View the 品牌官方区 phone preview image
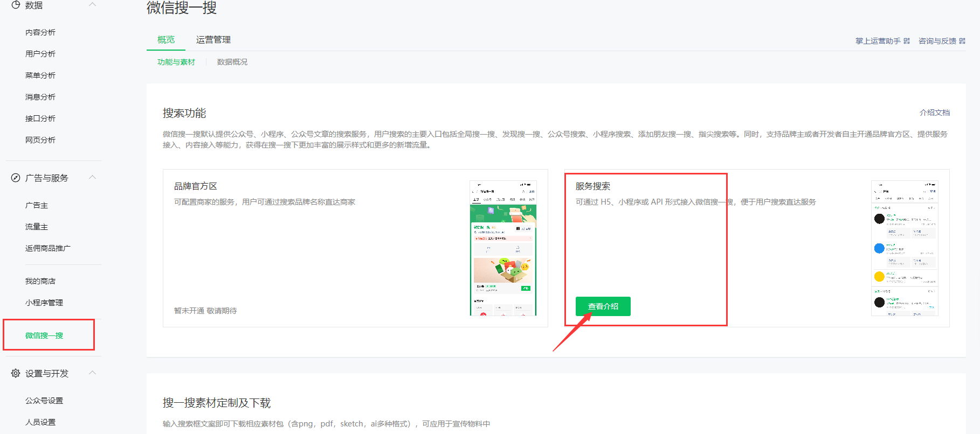 [503, 248]
